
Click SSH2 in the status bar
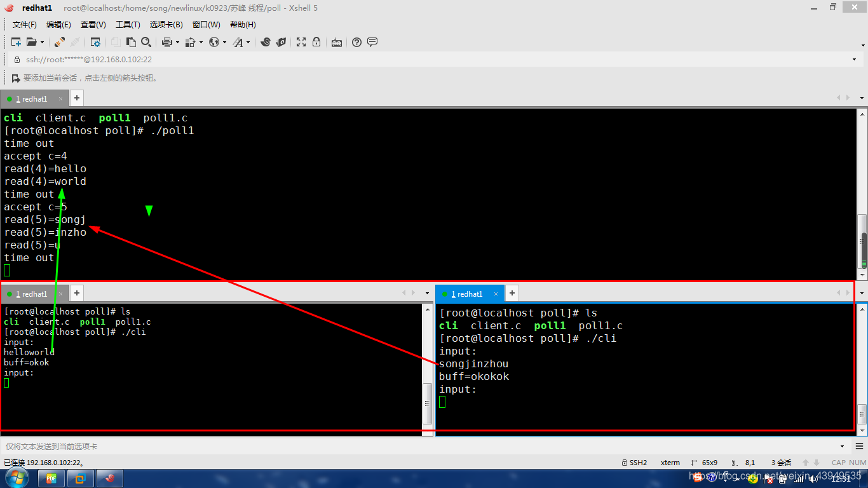(634, 463)
